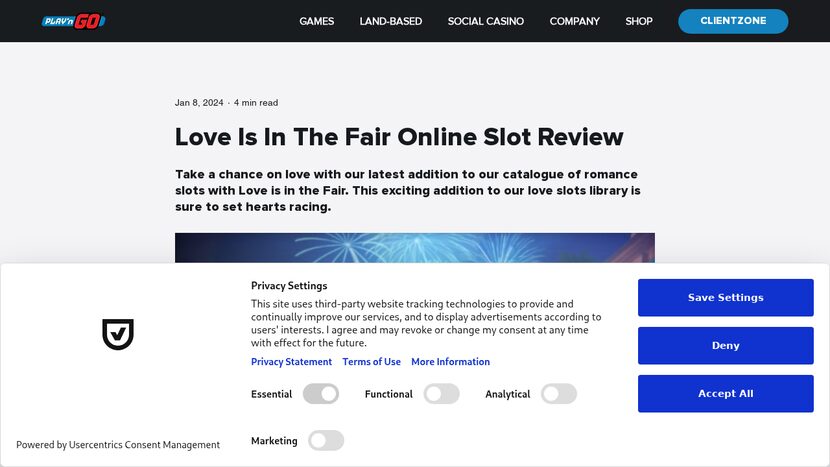Click the More Information link
The width and height of the screenshot is (830, 467).
450,362
